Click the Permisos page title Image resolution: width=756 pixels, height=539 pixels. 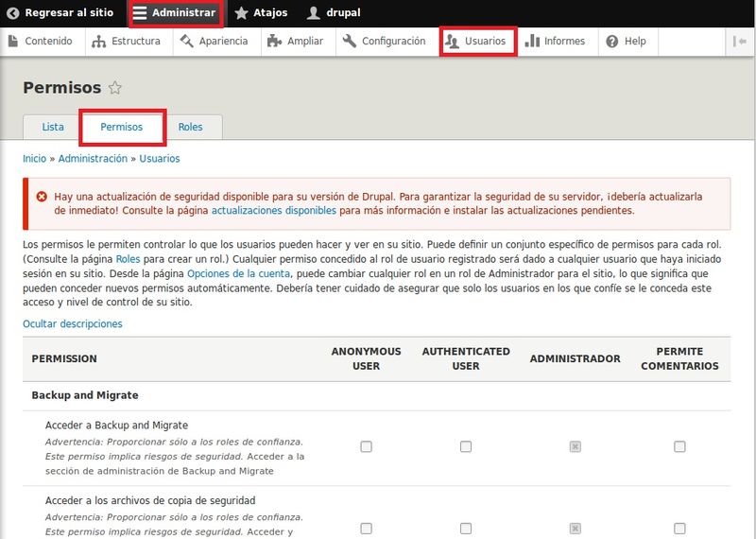point(62,88)
